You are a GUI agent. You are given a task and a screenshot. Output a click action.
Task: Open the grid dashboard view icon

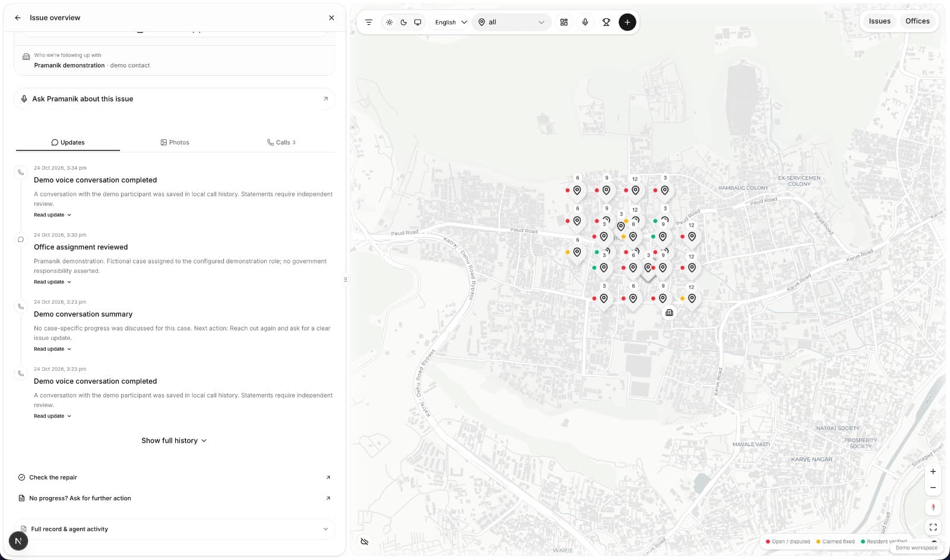[564, 22]
